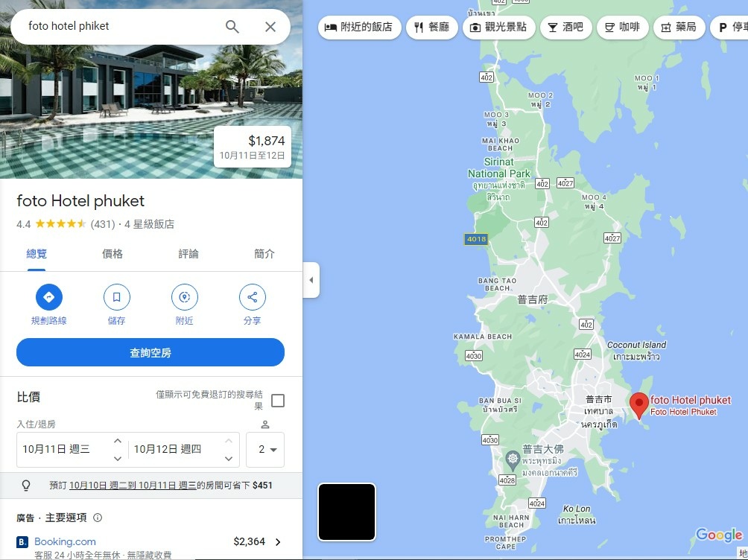
Task: Collapse the side panel with arrow toggle
Action: click(311, 280)
